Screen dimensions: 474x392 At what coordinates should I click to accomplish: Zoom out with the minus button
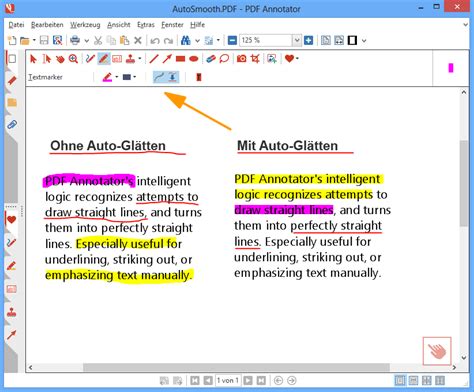[232, 40]
